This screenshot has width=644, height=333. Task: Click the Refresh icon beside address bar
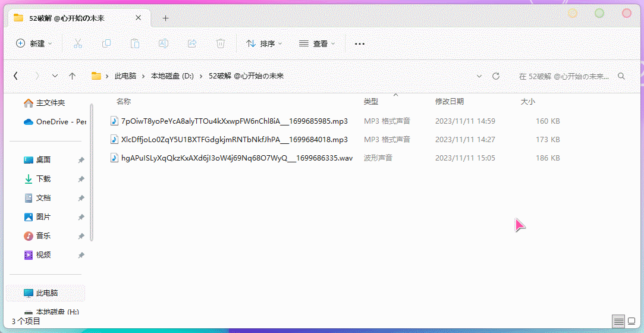(x=496, y=76)
